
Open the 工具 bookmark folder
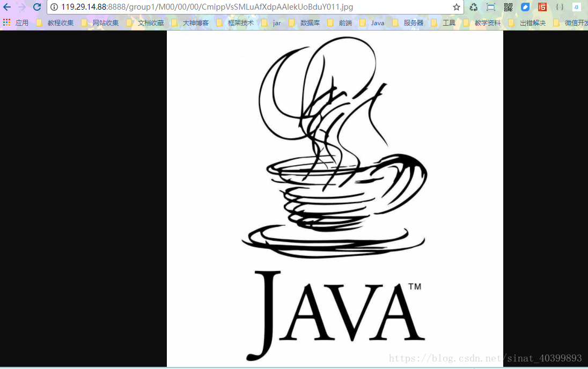(443, 23)
